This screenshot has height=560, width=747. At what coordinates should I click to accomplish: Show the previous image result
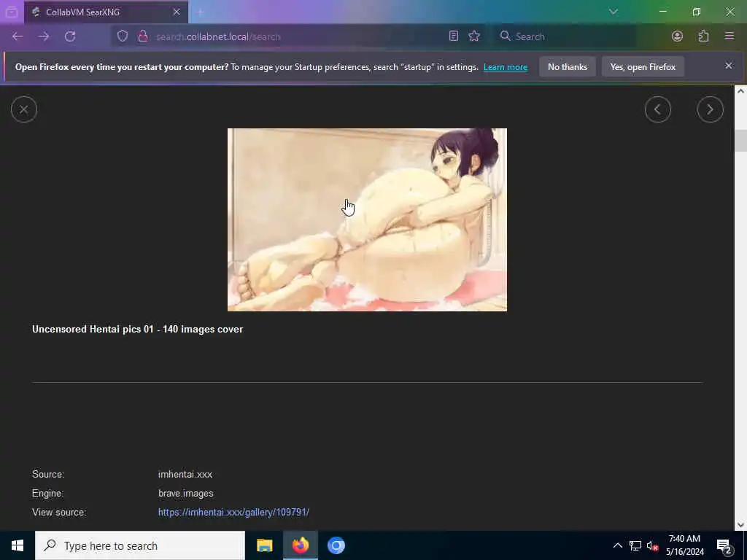(658, 109)
